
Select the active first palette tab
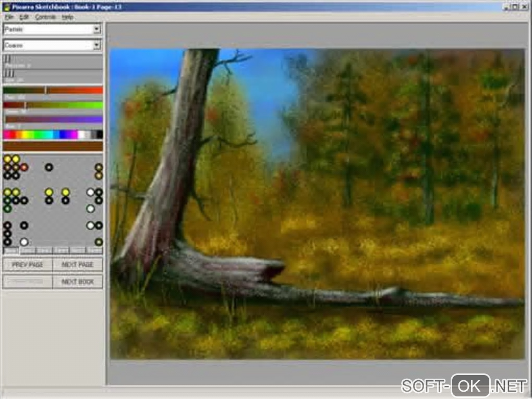(x=11, y=251)
